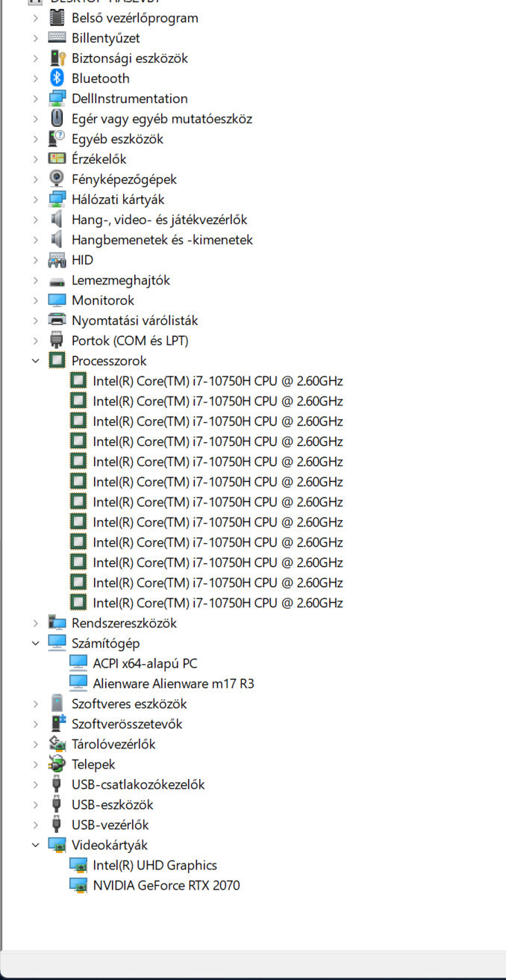Collapse the Processzorok category
Viewport: 506px width, 980px height.
coord(35,361)
